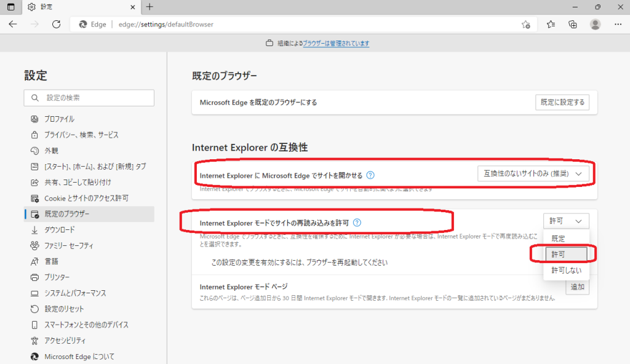Choose 既定 from the dropdown list
The width and height of the screenshot is (630, 364).
tap(558, 239)
